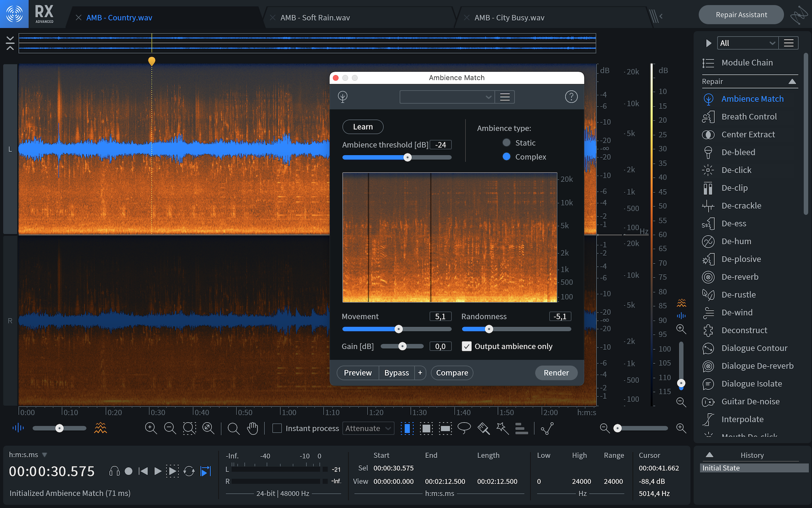Select the lasso selection tool

point(464,428)
